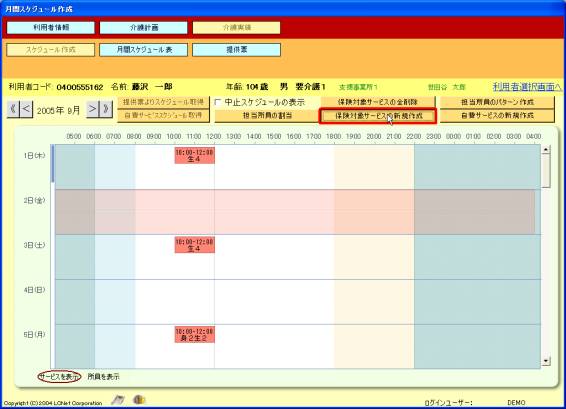Click 担当所員の割当 button
The width and height of the screenshot is (566, 409).
267,116
